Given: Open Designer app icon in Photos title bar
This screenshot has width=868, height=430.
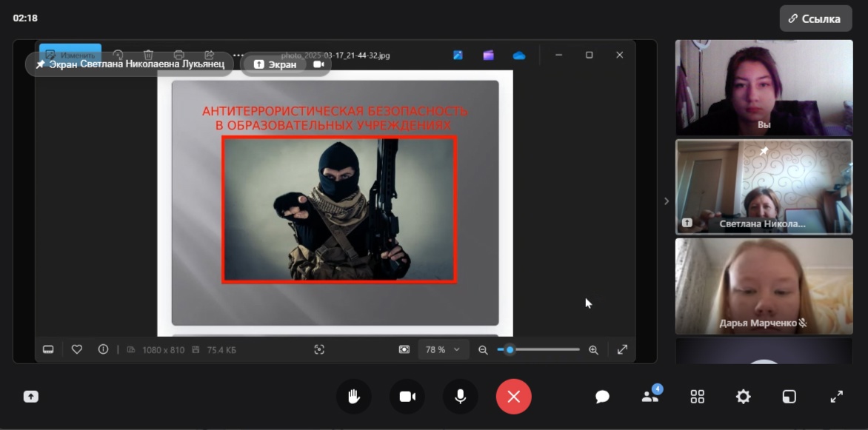Looking at the screenshot, I should [x=458, y=55].
